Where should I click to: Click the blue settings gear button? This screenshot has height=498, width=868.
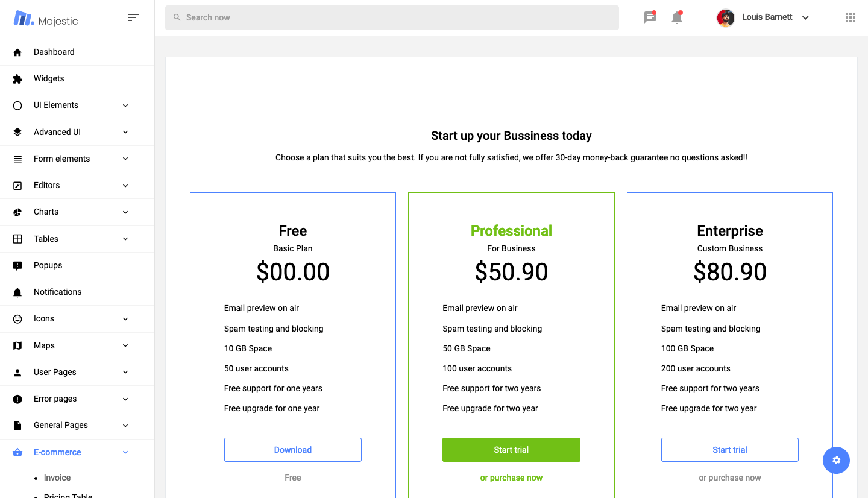click(836, 460)
